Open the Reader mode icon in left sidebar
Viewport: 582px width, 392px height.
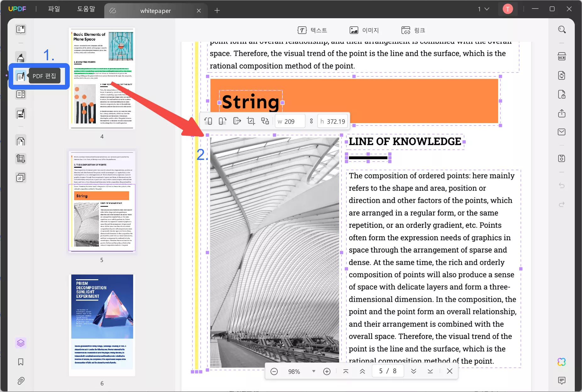pyautogui.click(x=21, y=30)
